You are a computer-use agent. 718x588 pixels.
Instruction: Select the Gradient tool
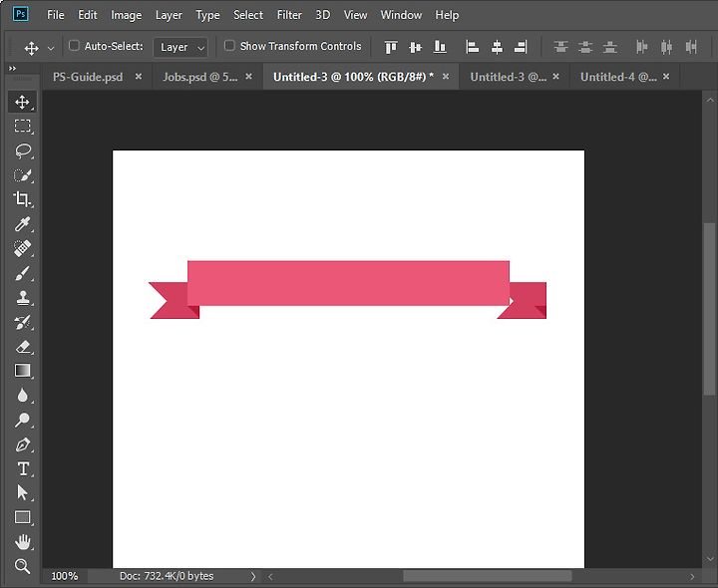(22, 370)
